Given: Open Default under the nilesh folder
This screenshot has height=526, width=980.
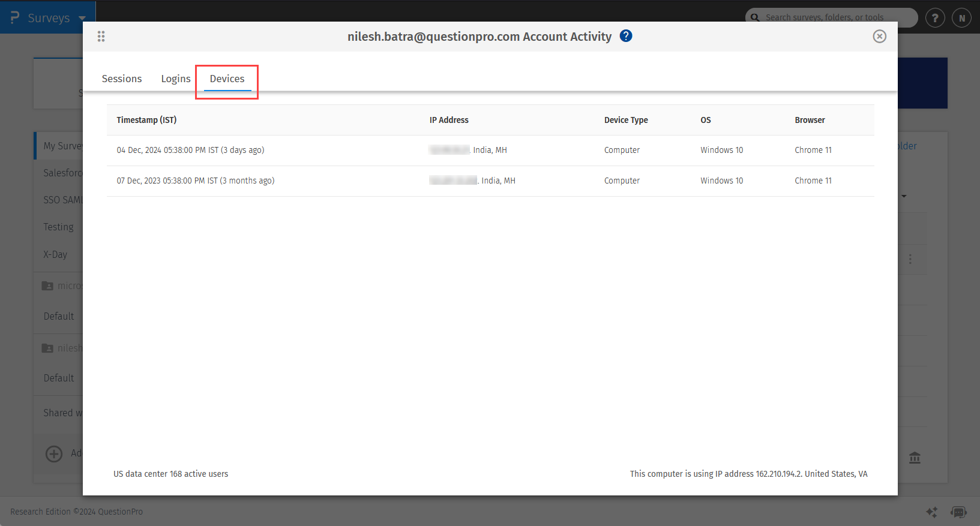Looking at the screenshot, I should [x=59, y=378].
